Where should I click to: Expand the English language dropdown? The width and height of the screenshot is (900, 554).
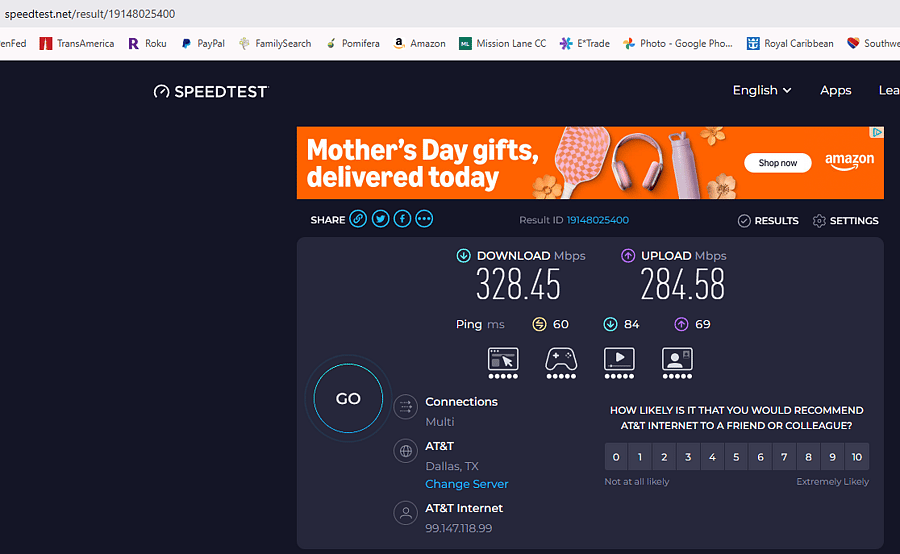(x=762, y=90)
